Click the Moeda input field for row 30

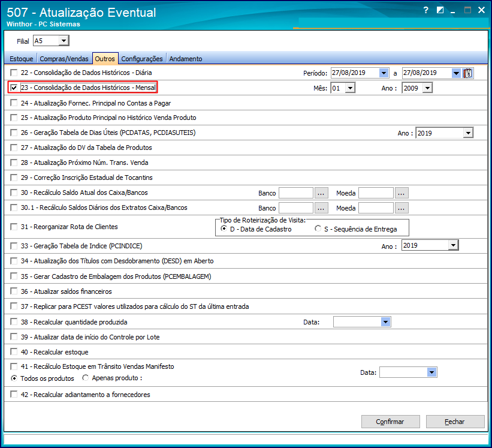point(376,193)
